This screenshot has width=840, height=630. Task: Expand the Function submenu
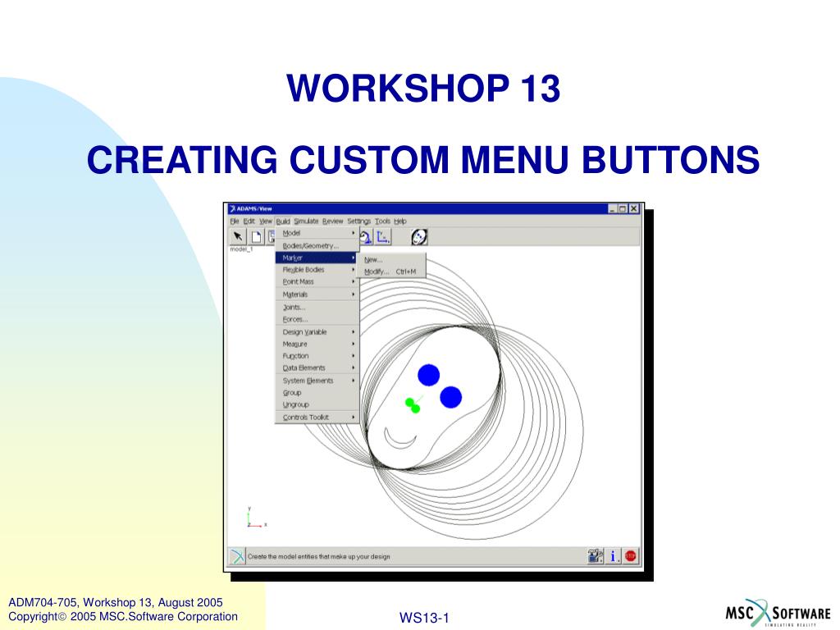click(317, 356)
